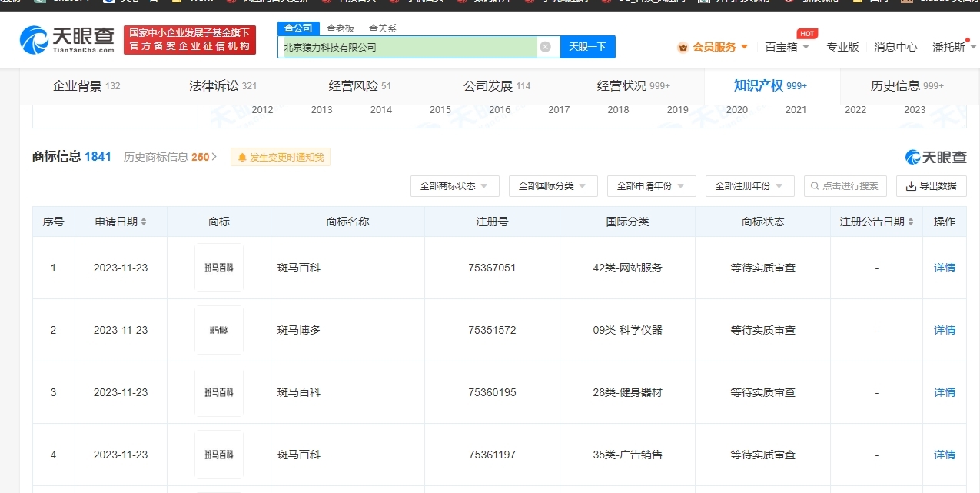Viewport: 980px width, 493px height.
Task: Open the 全部注册年份 dropdown
Action: click(x=749, y=186)
